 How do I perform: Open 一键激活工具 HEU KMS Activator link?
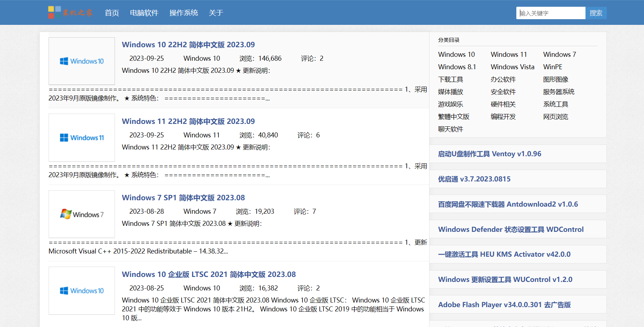pyautogui.click(x=504, y=254)
